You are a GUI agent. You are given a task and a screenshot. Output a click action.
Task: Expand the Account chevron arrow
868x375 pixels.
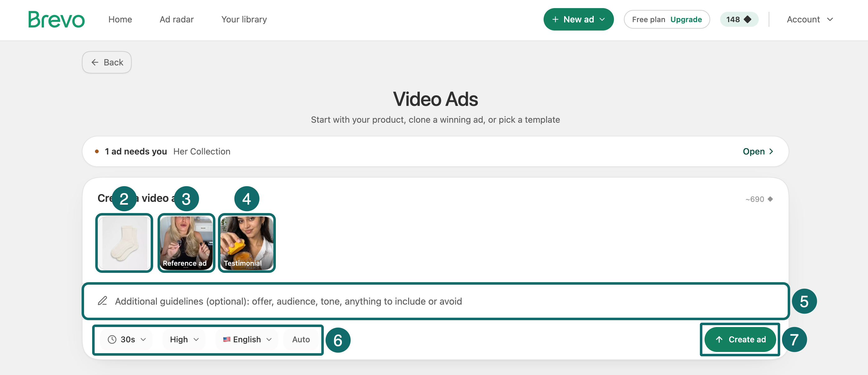[x=830, y=19]
